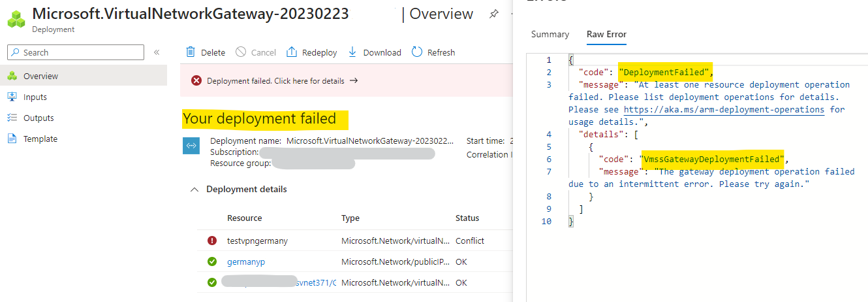Collapse the left navigation menu

tap(157, 52)
